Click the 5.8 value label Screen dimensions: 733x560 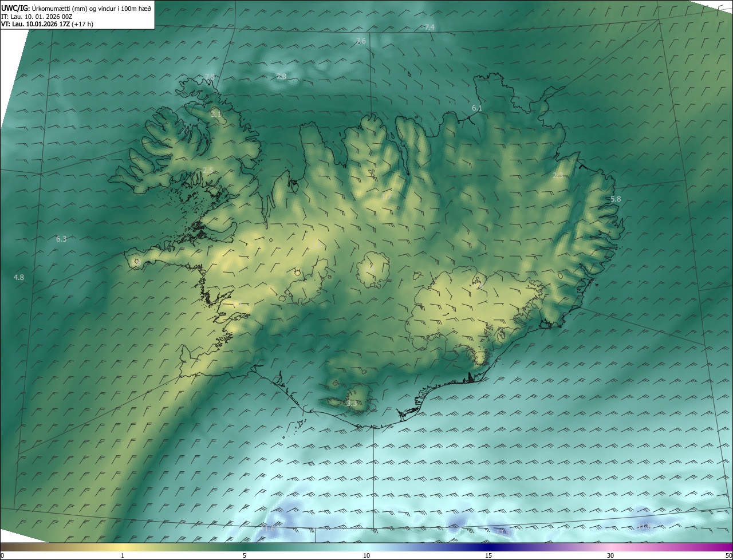(x=616, y=199)
